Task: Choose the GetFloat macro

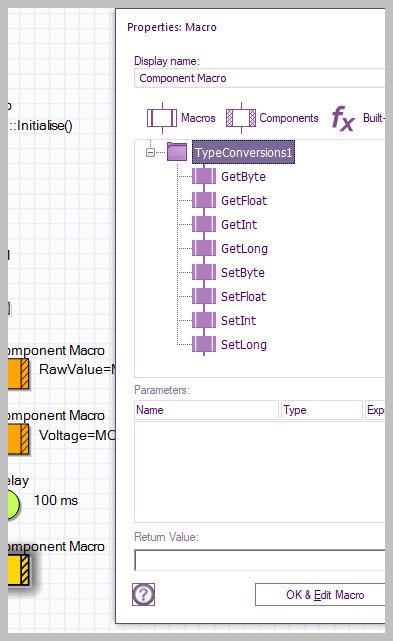Action: pos(244,201)
